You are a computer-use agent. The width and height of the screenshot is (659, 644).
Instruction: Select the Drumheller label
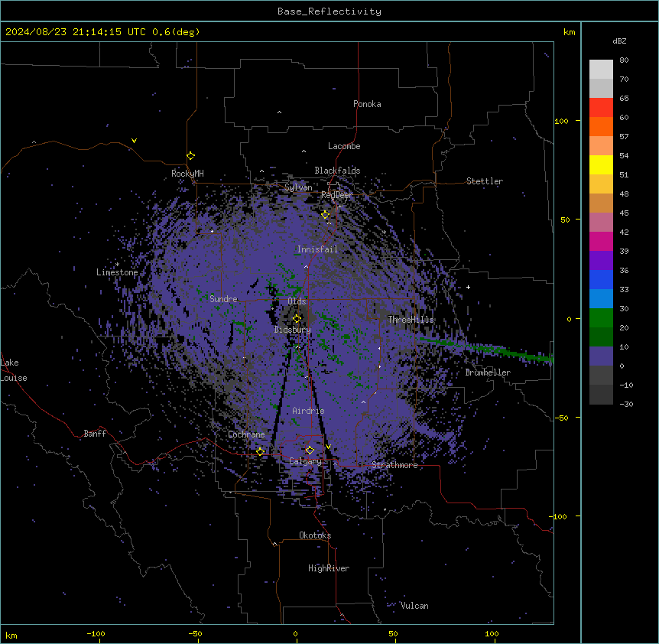(x=488, y=372)
